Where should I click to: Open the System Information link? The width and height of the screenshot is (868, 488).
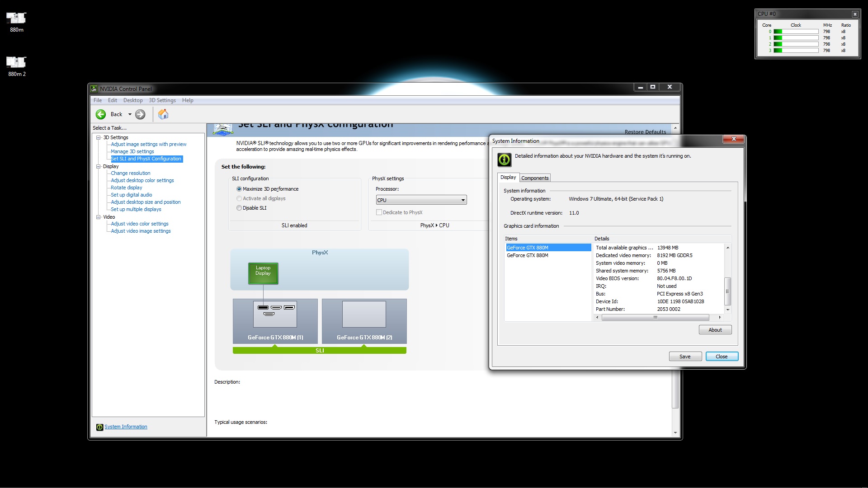pos(126,427)
